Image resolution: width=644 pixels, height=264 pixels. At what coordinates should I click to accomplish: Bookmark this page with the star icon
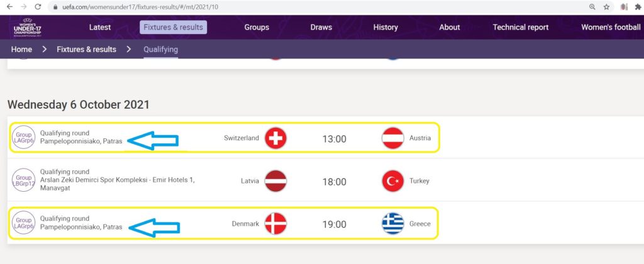click(606, 6)
